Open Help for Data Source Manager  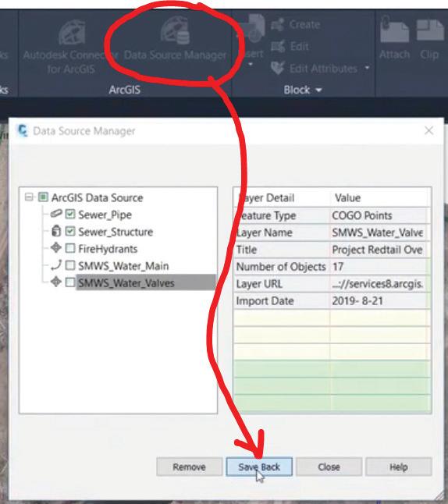pyautogui.click(x=399, y=467)
